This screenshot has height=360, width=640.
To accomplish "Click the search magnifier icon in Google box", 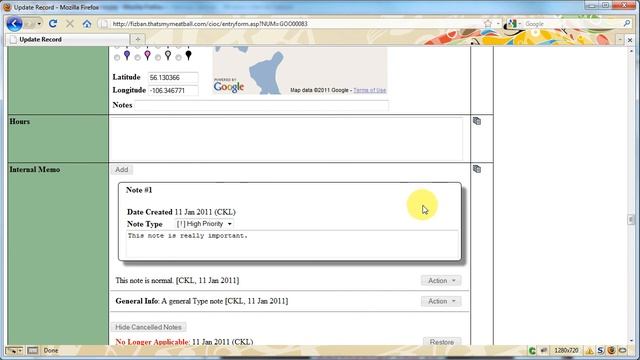I will [627, 24].
